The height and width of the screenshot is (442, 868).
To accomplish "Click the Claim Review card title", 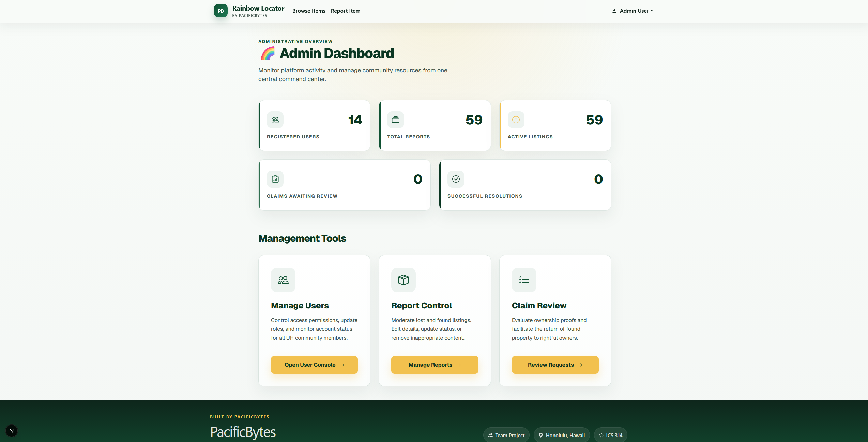I will click(539, 306).
